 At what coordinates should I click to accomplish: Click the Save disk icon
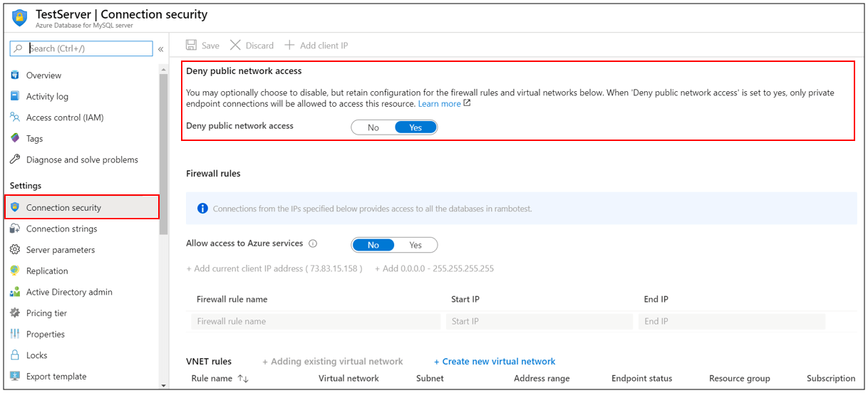click(x=191, y=45)
